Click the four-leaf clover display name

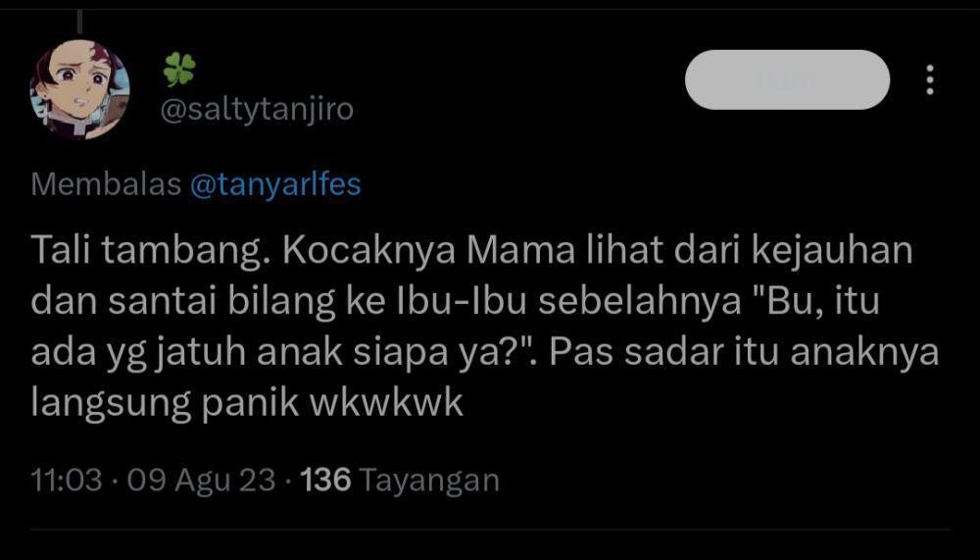pos(179,69)
